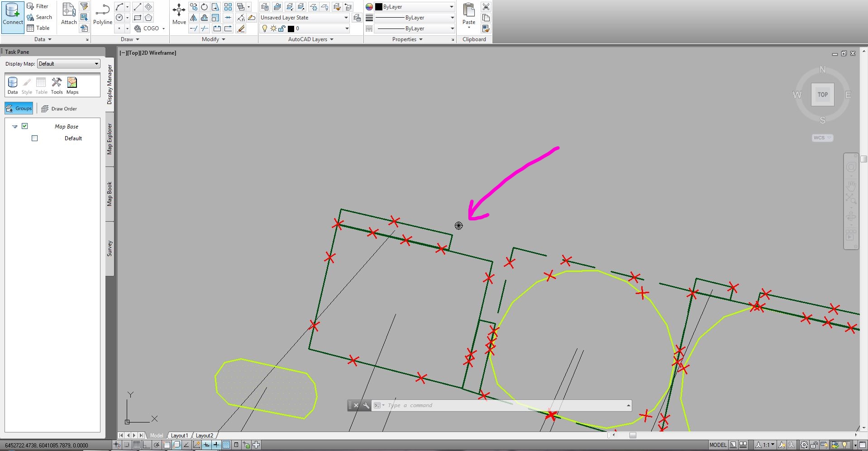Viewport: 868px width, 451px height.
Task: Enable the Default layer checkbox
Action: click(x=34, y=138)
